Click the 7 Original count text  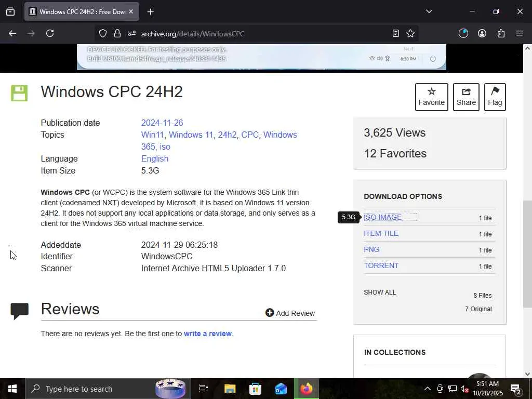point(478,309)
